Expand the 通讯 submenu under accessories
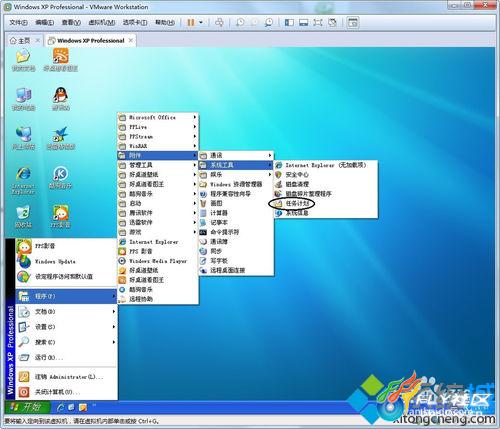The image size is (500, 429). [236, 155]
